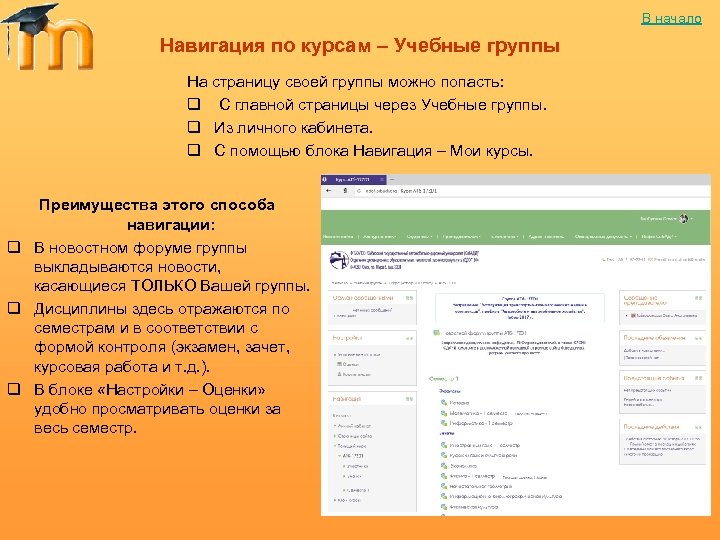The width and height of the screenshot is (720, 540).
Task: Click the course icon next to 'Экономика'
Action: click(x=444, y=466)
